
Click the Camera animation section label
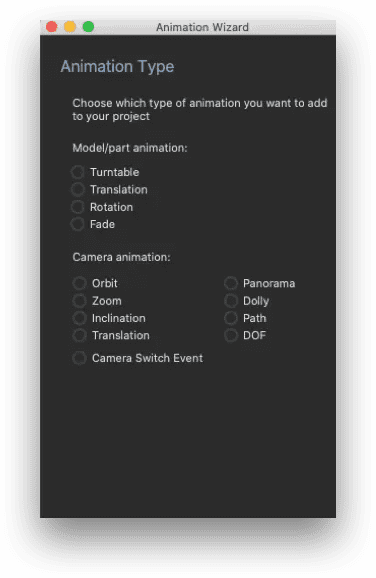click(121, 257)
